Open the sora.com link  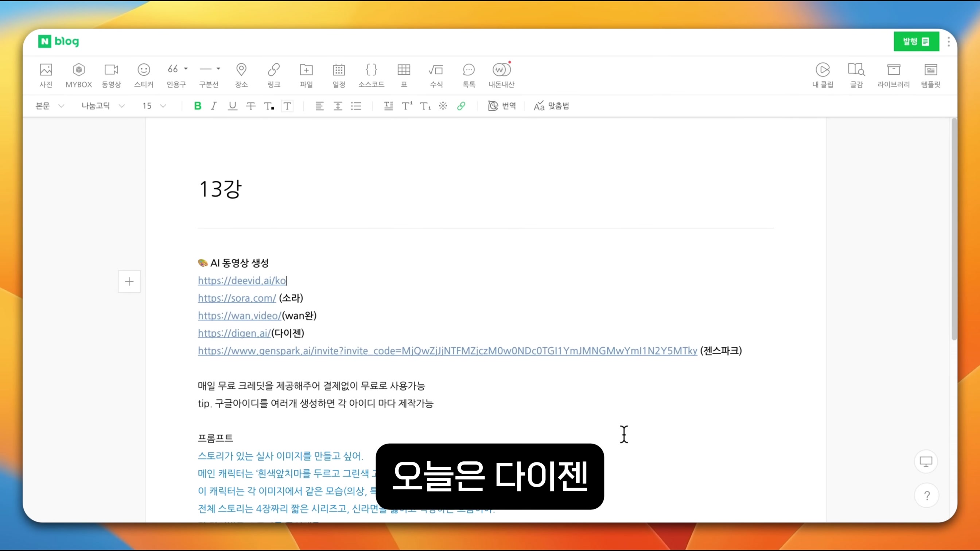click(x=237, y=298)
